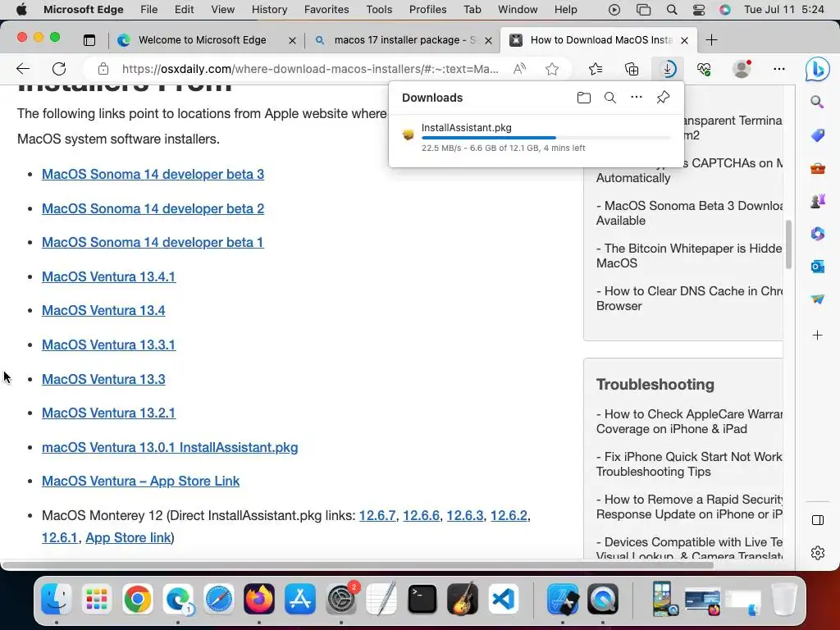Image resolution: width=840 pixels, height=630 pixels.
Task: Open MacOS Ventura 13.4.1 link
Action: [x=109, y=276]
